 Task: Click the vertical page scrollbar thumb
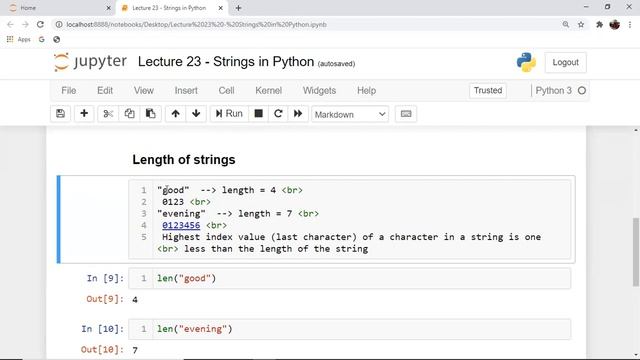pyautogui.click(x=636, y=252)
